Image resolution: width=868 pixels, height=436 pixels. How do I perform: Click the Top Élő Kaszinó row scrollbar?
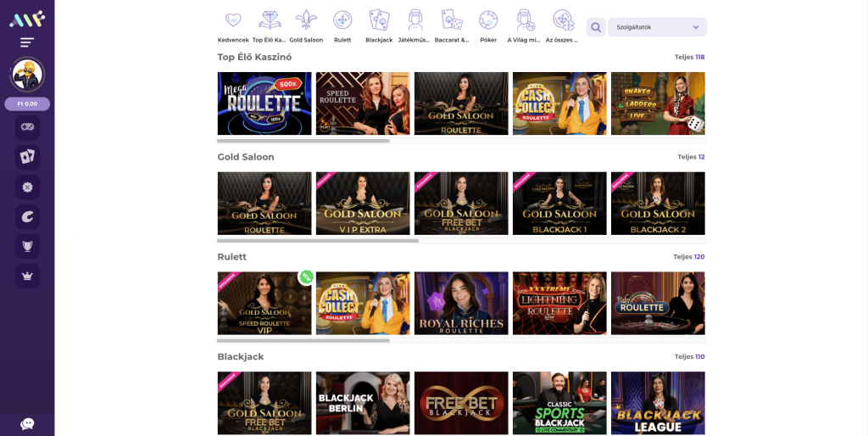point(303,141)
